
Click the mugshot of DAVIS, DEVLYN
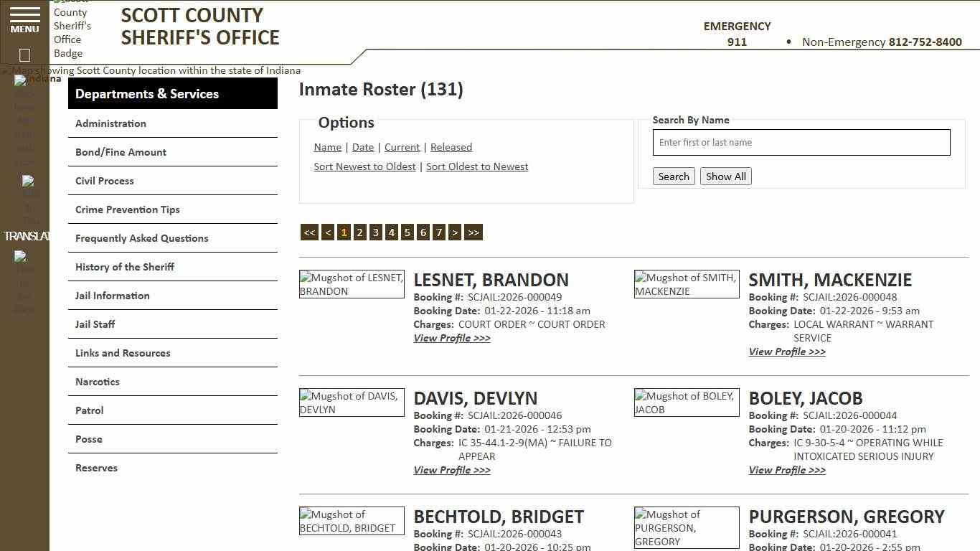351,402
